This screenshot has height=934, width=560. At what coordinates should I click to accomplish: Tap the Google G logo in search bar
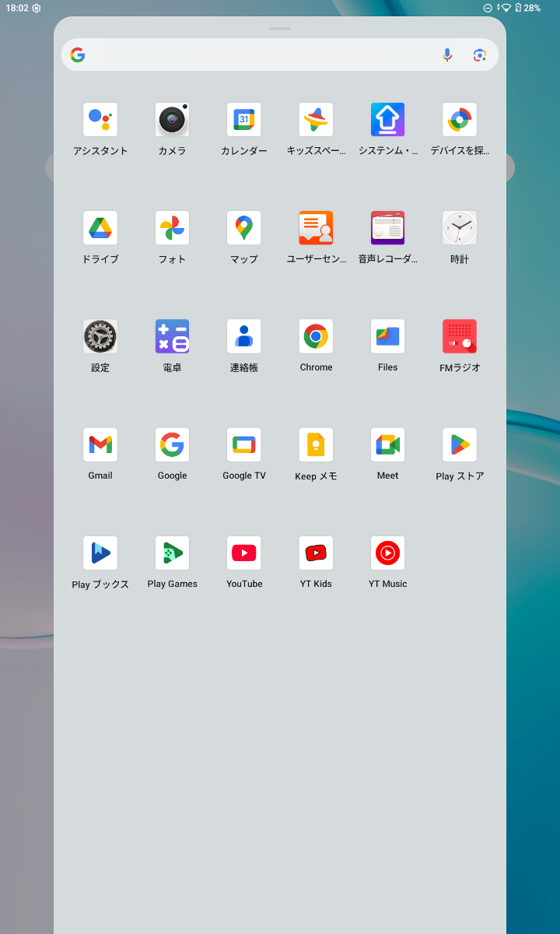pyautogui.click(x=77, y=54)
